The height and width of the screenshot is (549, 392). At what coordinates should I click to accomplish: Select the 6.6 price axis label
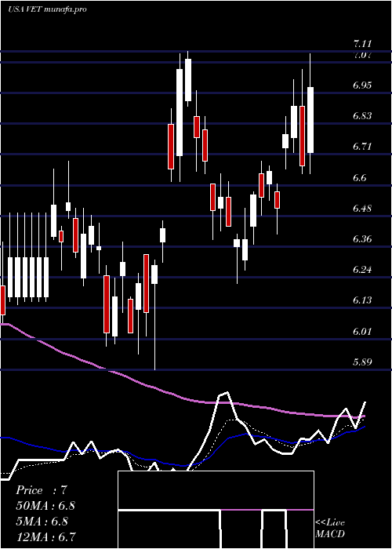(x=360, y=177)
